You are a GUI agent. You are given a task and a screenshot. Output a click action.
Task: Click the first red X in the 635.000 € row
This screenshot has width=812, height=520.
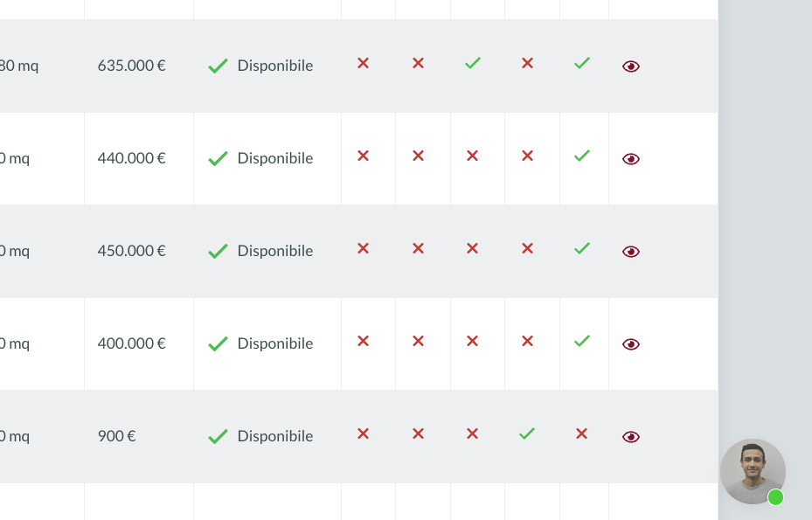pos(363,63)
